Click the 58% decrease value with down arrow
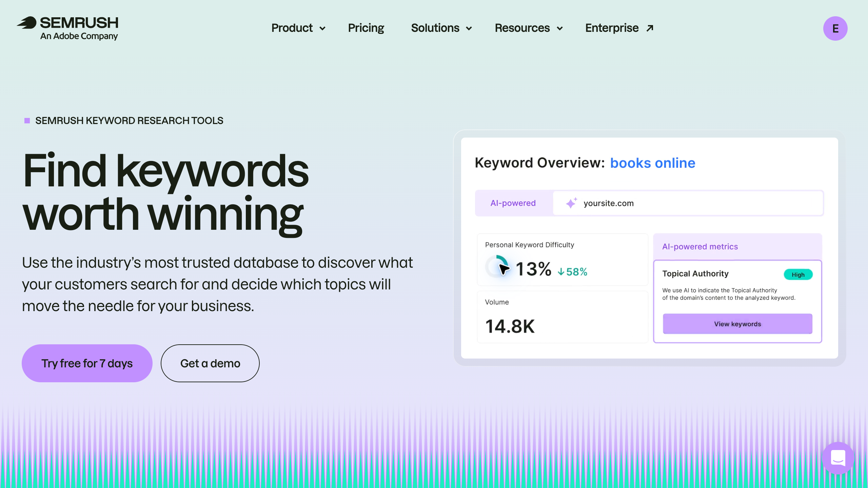Screen dimensions: 868x488 (x=572, y=271)
